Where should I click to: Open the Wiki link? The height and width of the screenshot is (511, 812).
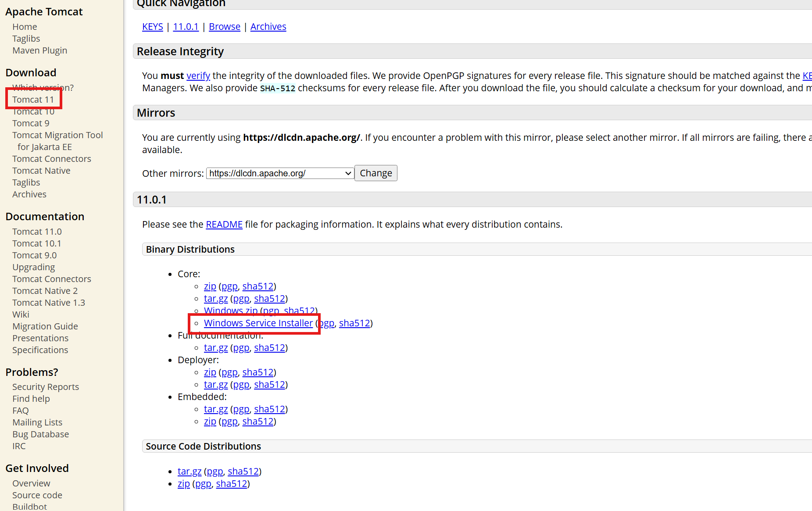(x=21, y=314)
